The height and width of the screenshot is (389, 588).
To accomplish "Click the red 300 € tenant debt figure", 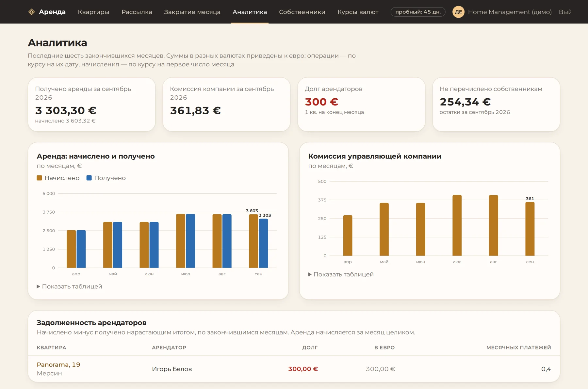I will pyautogui.click(x=321, y=102).
